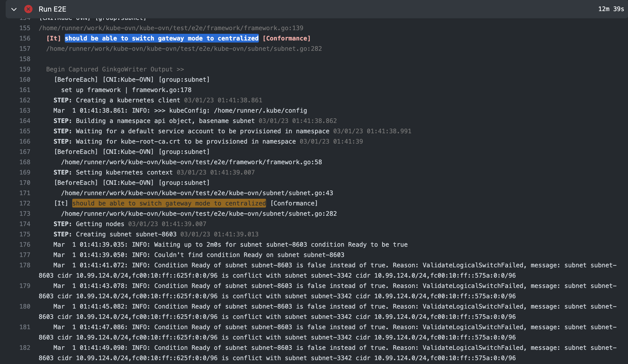
Task: Select line number 182
Action: [x=25, y=348]
